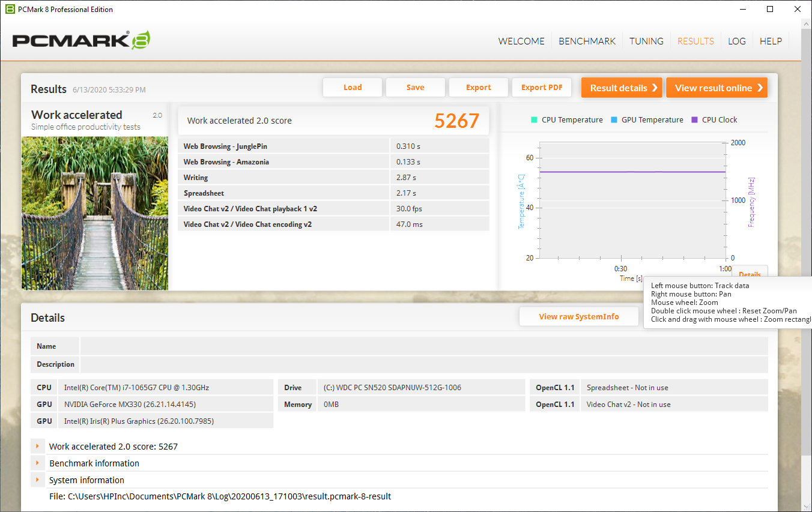Expand the Work accelerated 2.0 score section
This screenshot has width=812, height=512.
tap(37, 447)
